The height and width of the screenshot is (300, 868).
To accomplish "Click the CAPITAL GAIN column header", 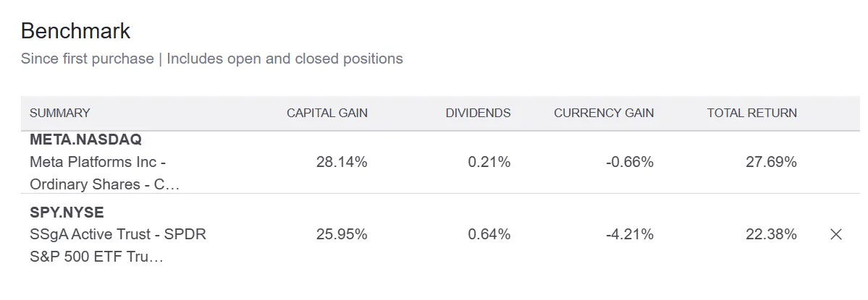I will [x=326, y=113].
